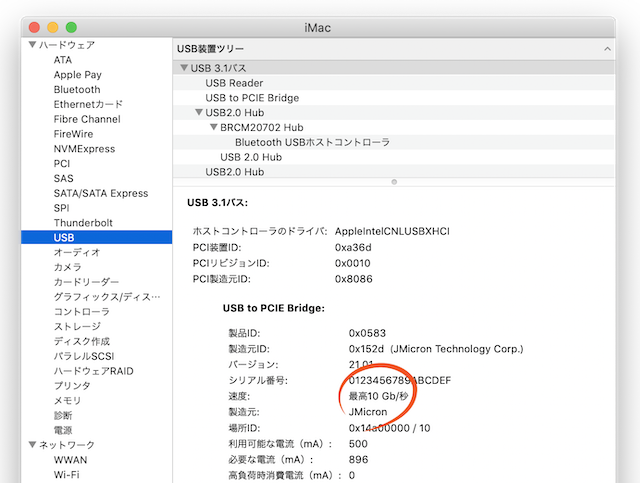
Task: Click the PCI装置ID value 0xa36d
Action: coord(353,247)
